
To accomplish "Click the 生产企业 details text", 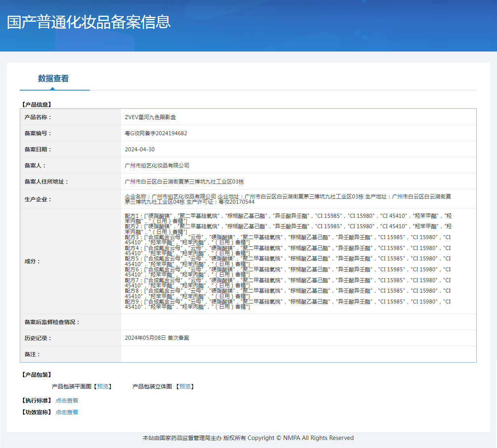I will 288,199.
